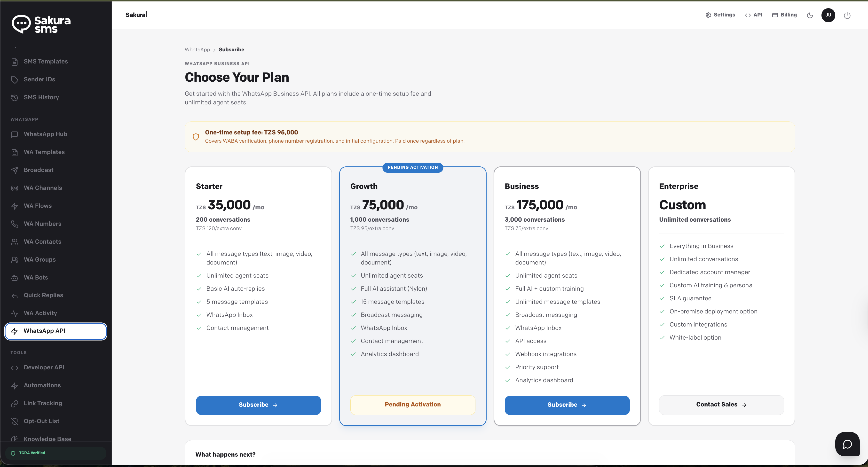Click Contact Sales for Enterprise
The image size is (868, 467).
[721, 405]
